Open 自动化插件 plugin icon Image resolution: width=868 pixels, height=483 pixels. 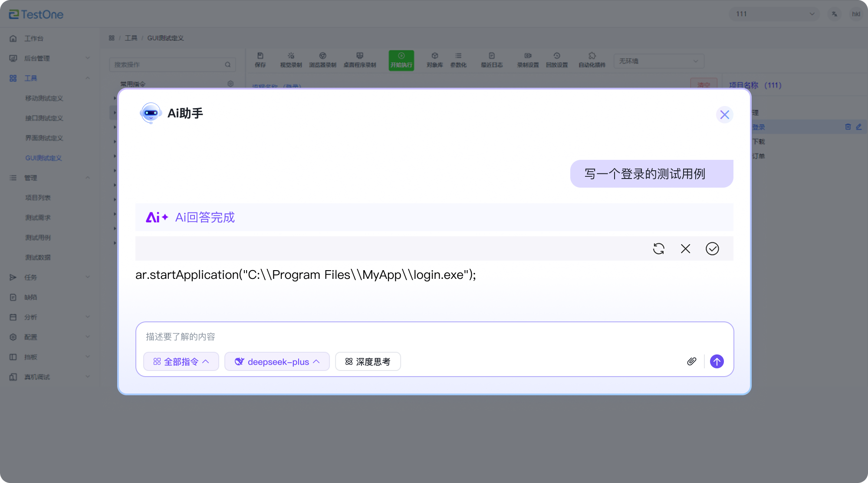pos(592,60)
